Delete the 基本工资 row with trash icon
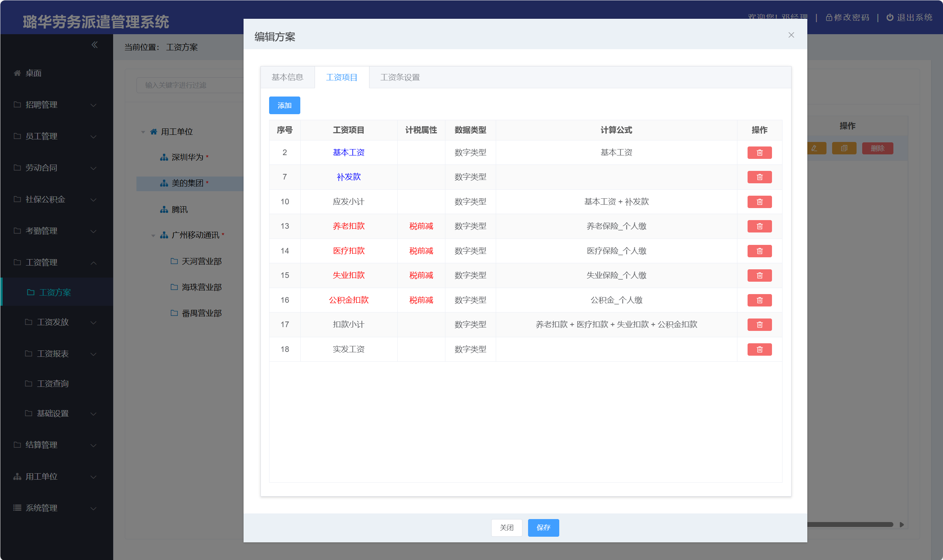This screenshot has width=943, height=560. coord(759,152)
